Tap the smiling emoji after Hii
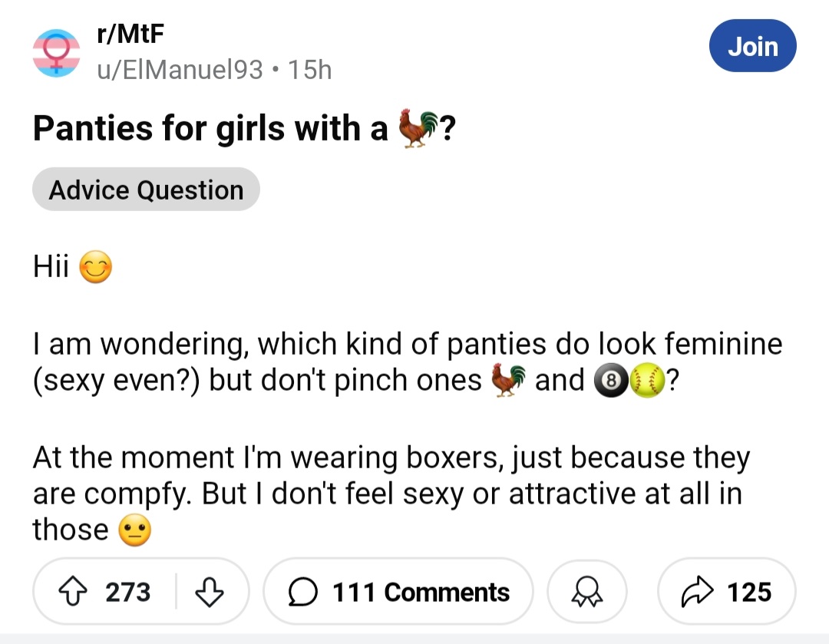Viewport: 829px width, 644px height. pos(96,266)
